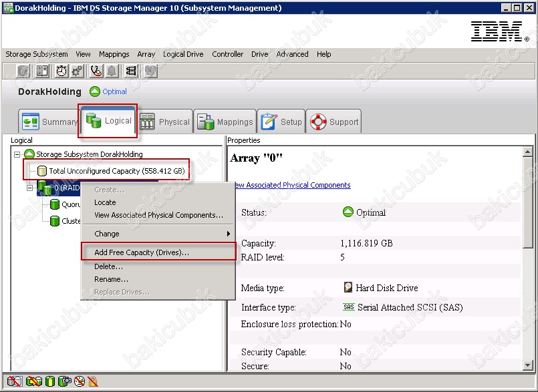Select the Cluste logical drive row

pyautogui.click(x=65, y=221)
